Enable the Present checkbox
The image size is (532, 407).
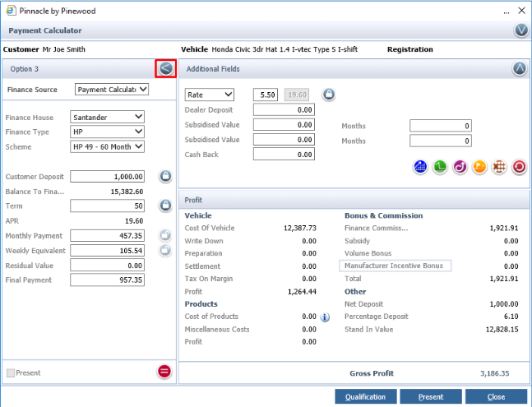(11, 372)
